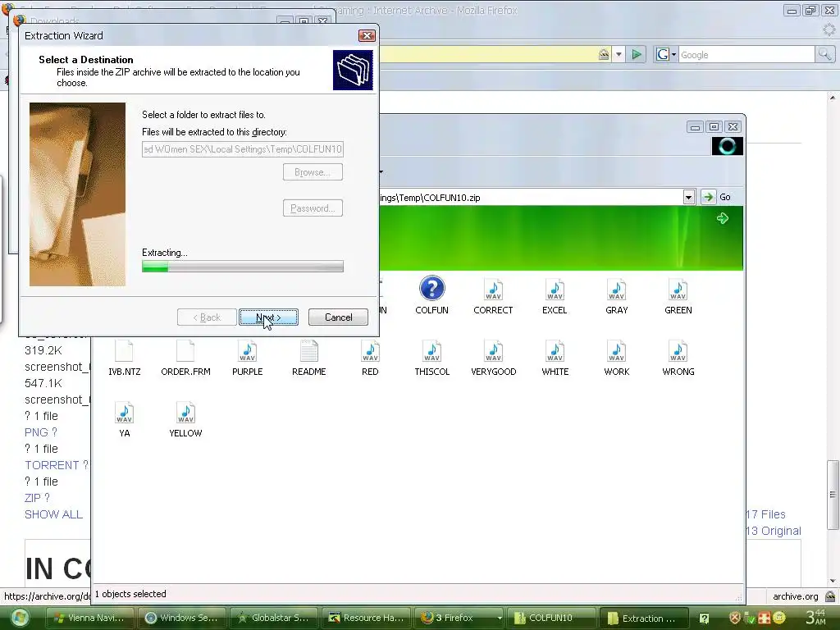Expand the Firefox taskbar group arrow
Image resolution: width=840 pixels, height=630 pixels.
point(500,618)
